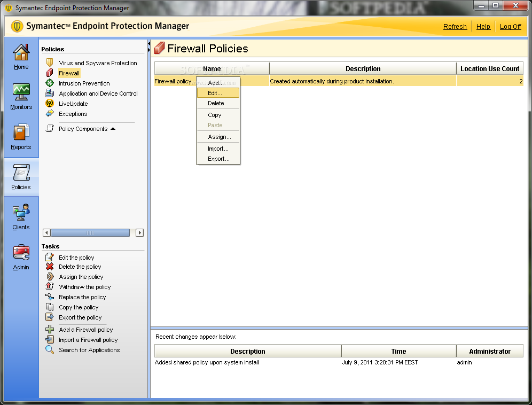Click the Symantec shield logo in header
The height and width of the screenshot is (405, 532).
(17, 26)
